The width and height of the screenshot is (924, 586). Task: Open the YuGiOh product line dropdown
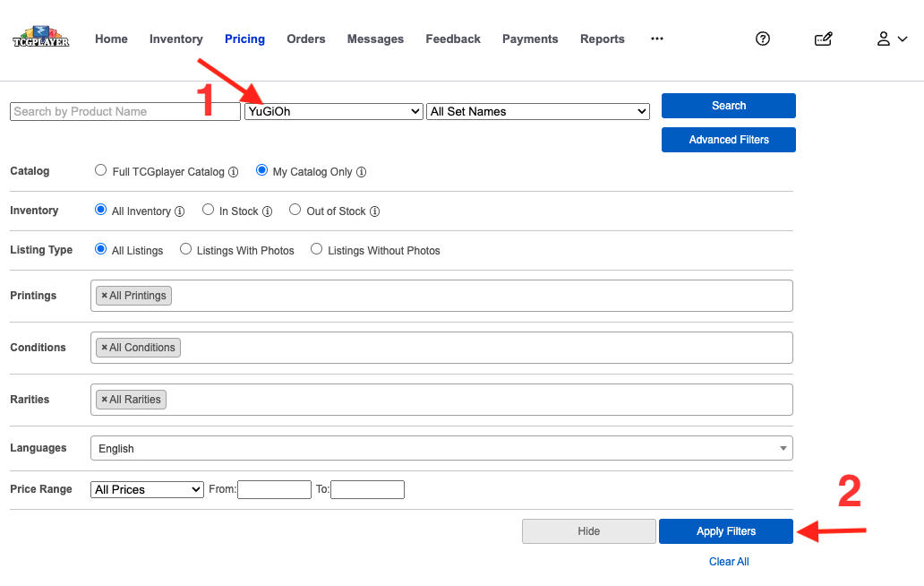334,111
